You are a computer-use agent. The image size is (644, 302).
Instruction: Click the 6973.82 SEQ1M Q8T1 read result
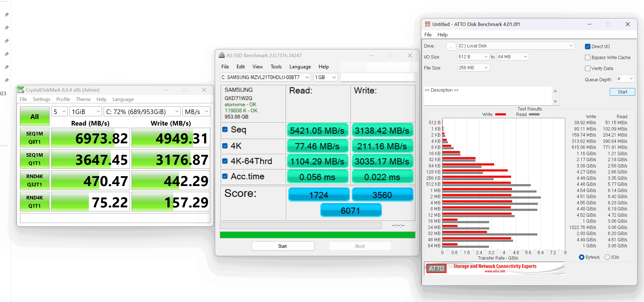point(91,138)
